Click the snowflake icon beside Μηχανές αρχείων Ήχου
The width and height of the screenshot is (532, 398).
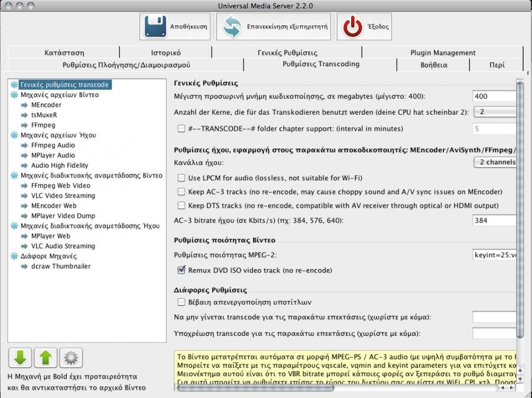tap(14, 135)
